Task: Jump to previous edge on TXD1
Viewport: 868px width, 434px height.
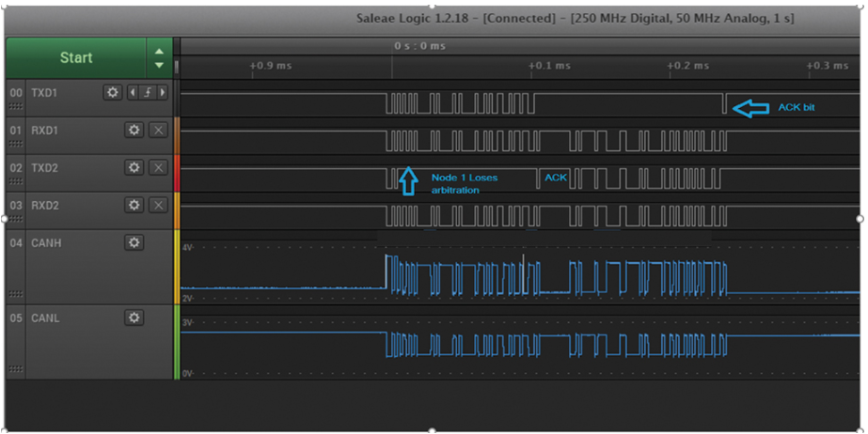Action: [133, 92]
